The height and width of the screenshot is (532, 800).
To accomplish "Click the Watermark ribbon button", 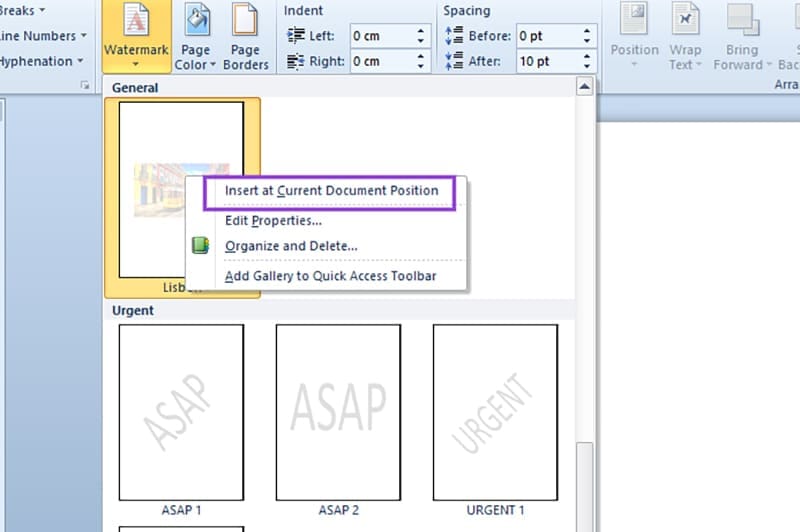I will tap(136, 35).
